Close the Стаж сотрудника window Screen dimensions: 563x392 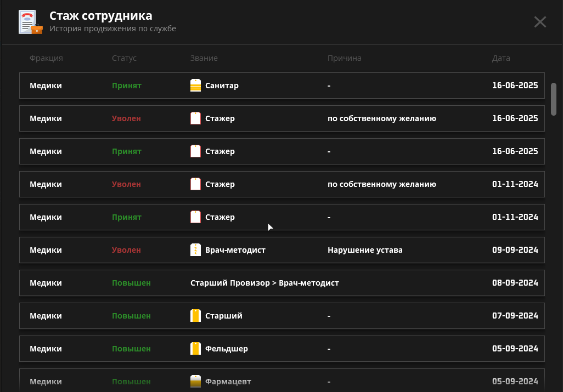click(540, 22)
